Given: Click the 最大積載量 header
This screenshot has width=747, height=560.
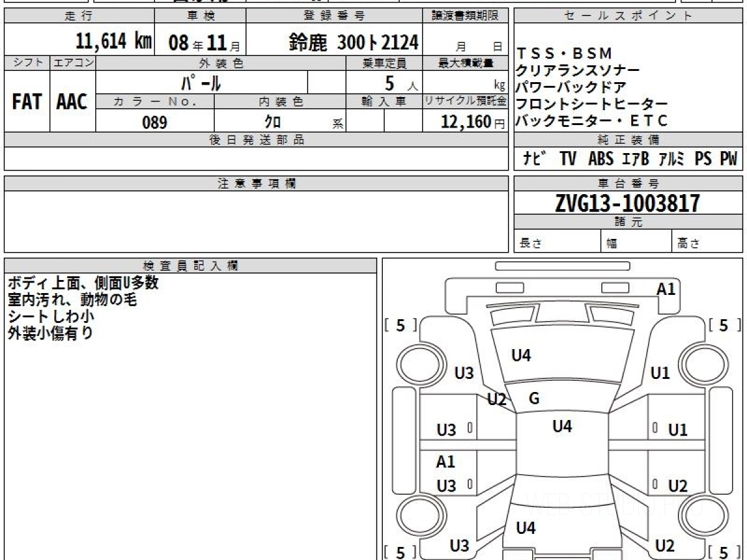Looking at the screenshot, I should tap(466, 63).
